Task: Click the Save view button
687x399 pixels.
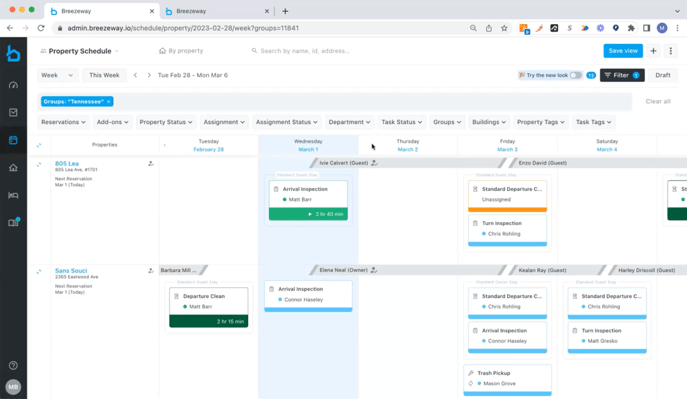Action: [623, 51]
